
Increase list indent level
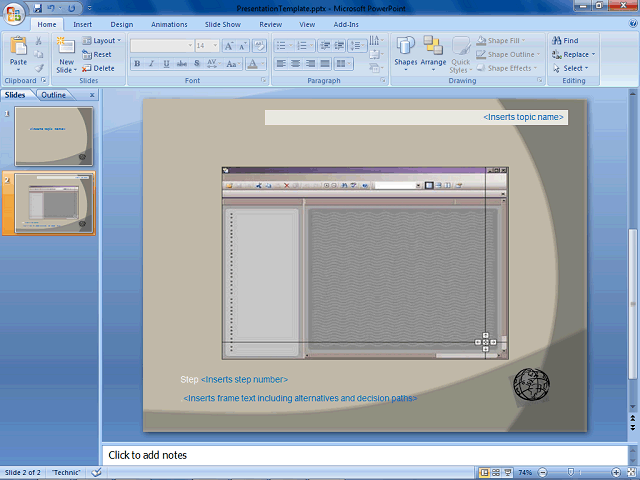coord(339,45)
